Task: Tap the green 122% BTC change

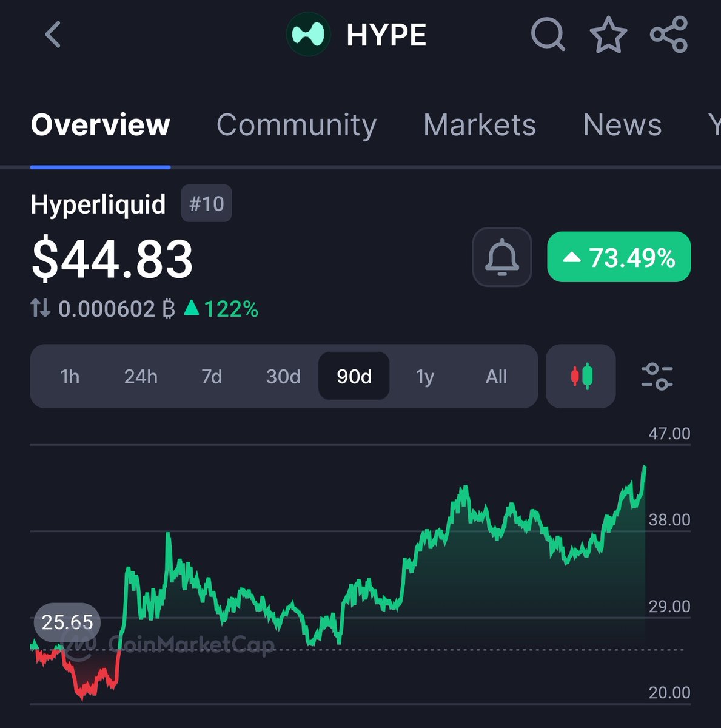Action: click(221, 309)
